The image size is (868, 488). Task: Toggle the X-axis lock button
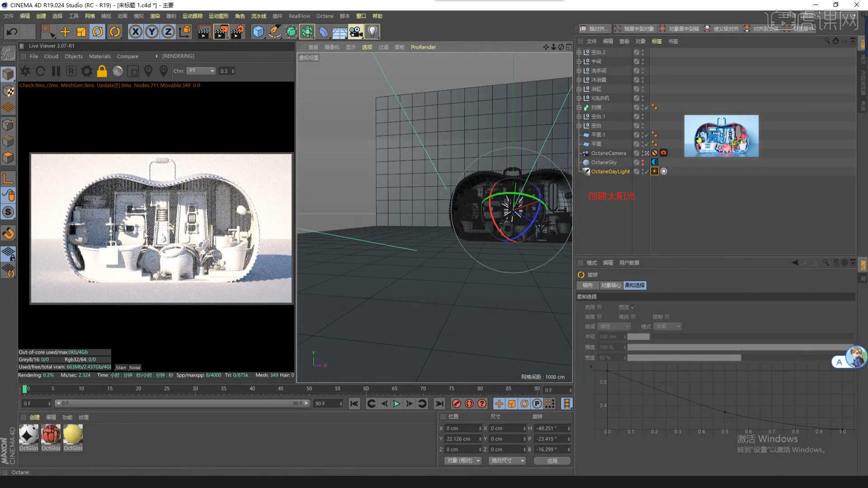(135, 32)
